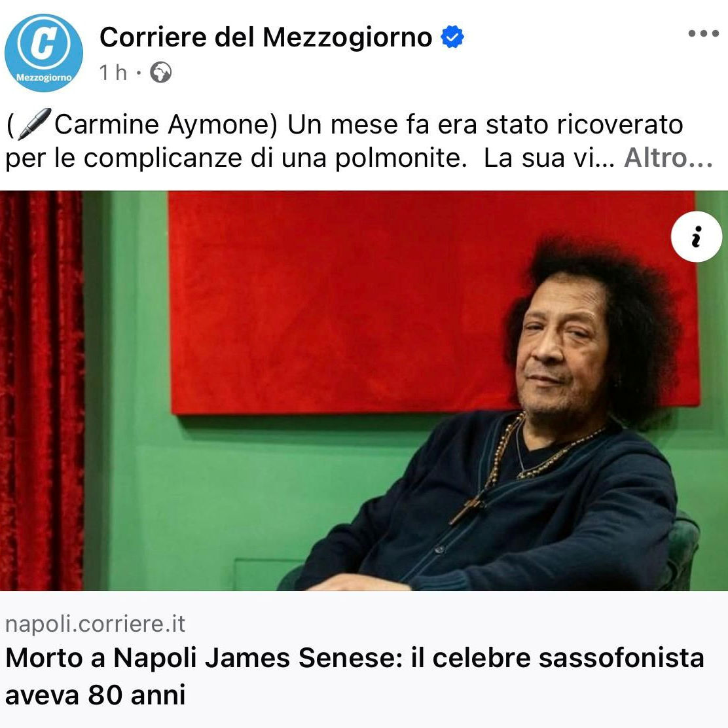Click 'Un mese fa era stato ricoverato' text
This screenshot has height=728, width=728.
(485, 124)
